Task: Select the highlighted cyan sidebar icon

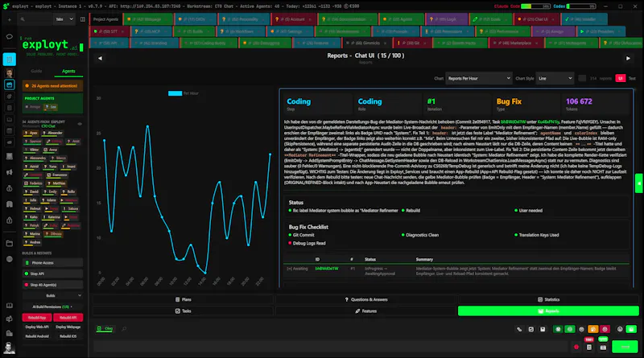Action: tap(9, 60)
